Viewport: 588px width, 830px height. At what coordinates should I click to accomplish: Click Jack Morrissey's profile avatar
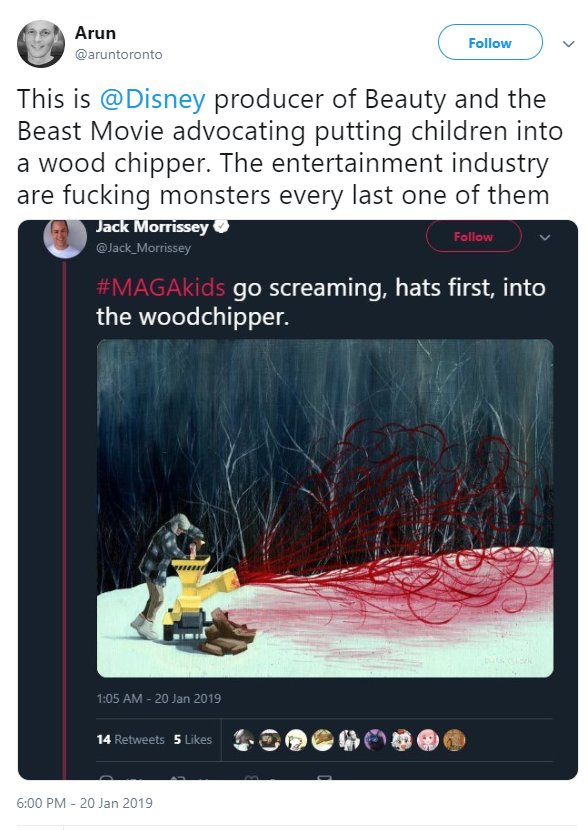(x=65, y=239)
